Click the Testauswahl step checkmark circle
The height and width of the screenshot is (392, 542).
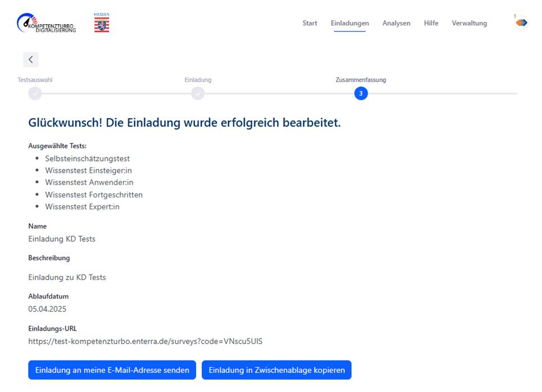click(x=35, y=93)
